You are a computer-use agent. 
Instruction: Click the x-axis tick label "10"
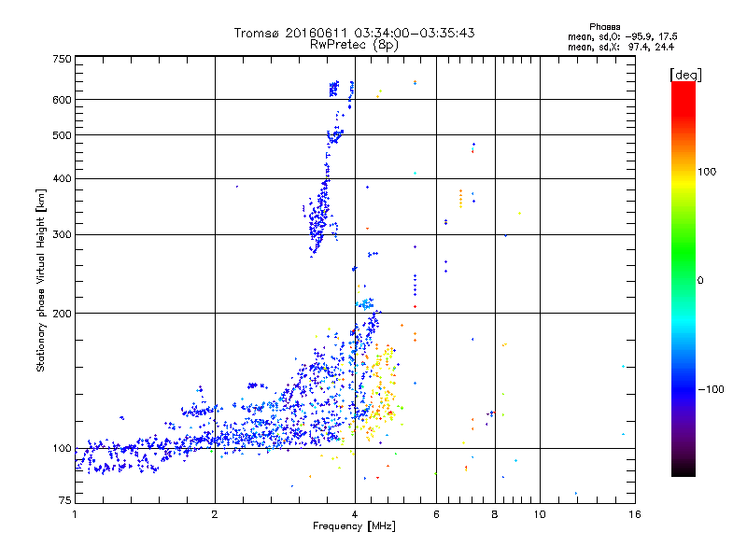click(x=540, y=514)
